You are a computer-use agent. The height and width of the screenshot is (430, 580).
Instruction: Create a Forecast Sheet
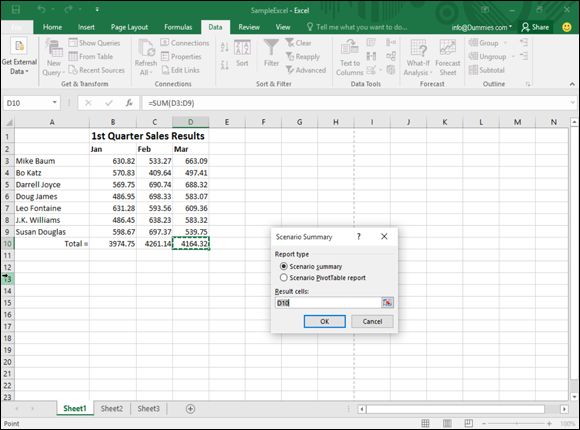(x=448, y=57)
